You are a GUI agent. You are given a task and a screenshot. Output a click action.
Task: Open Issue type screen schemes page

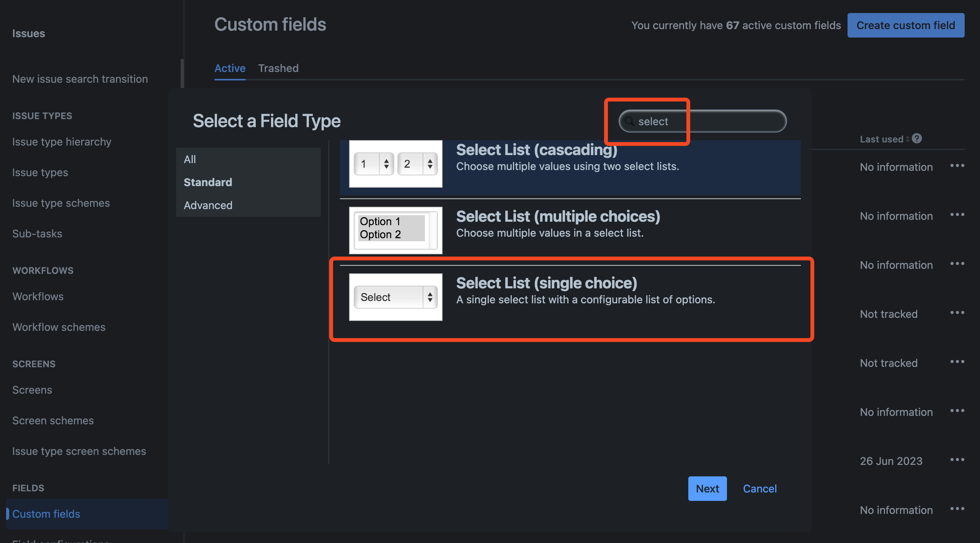point(79,451)
